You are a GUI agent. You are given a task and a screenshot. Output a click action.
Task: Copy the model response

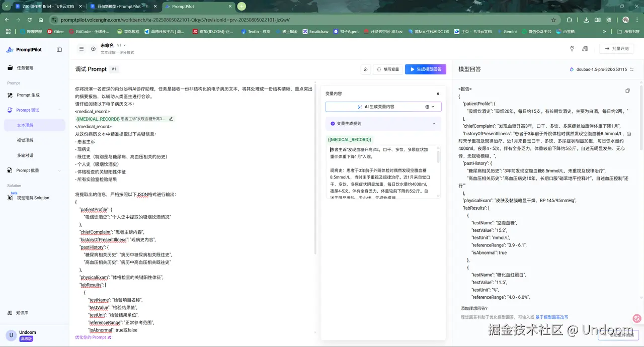pyautogui.click(x=627, y=91)
